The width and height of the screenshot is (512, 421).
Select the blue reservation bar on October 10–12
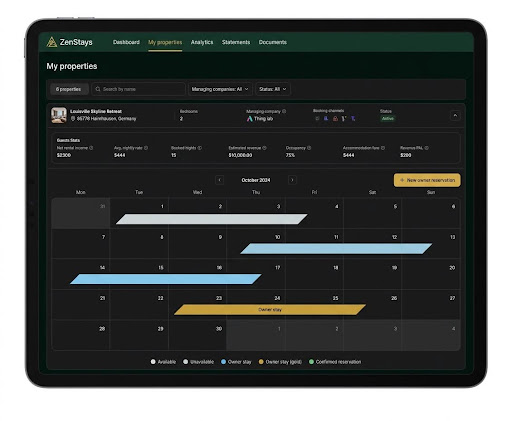[x=336, y=249]
